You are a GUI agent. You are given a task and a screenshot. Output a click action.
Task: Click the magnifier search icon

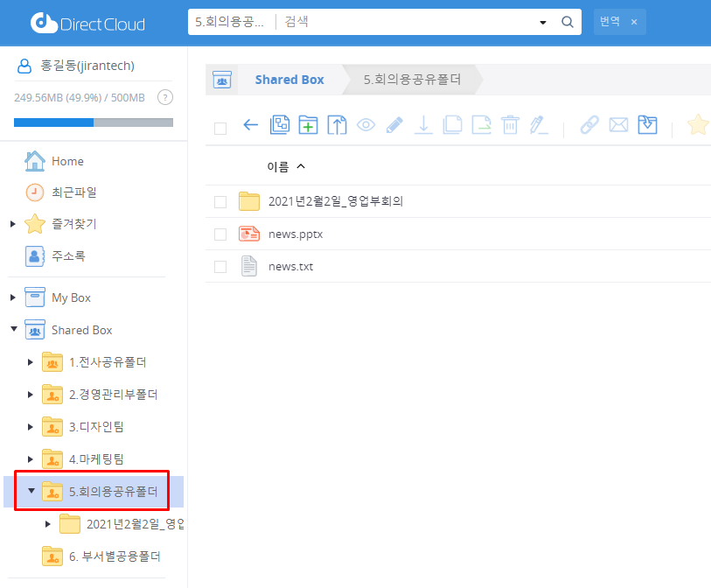click(567, 22)
